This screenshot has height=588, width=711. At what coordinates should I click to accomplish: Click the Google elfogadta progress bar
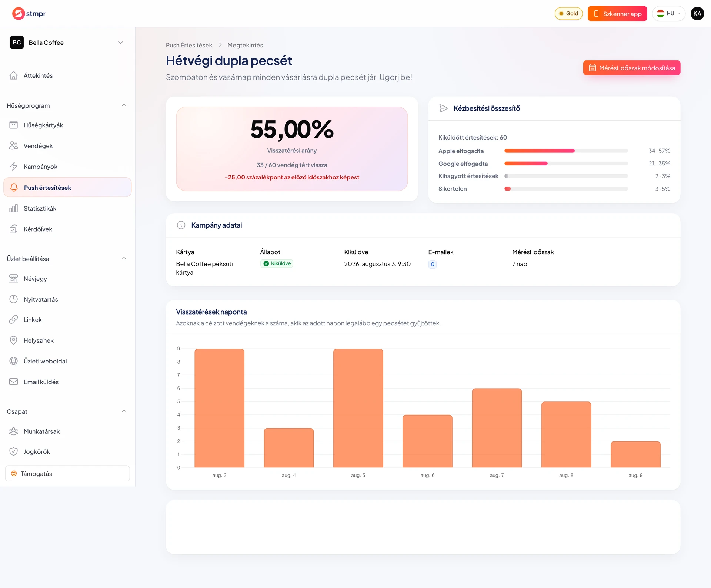pos(566,164)
